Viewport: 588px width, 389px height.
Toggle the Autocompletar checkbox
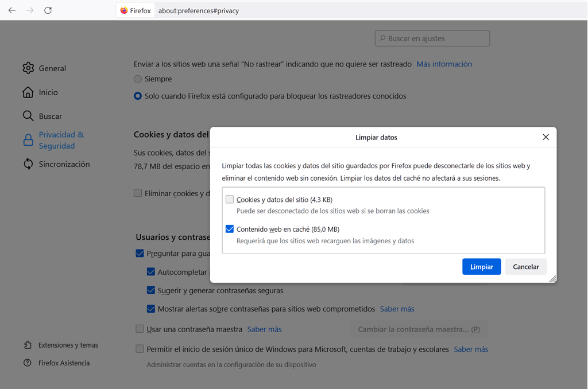[151, 272]
